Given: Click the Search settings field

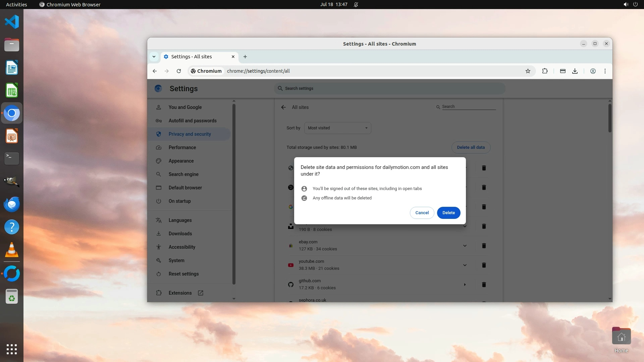Looking at the screenshot, I should click(x=389, y=88).
